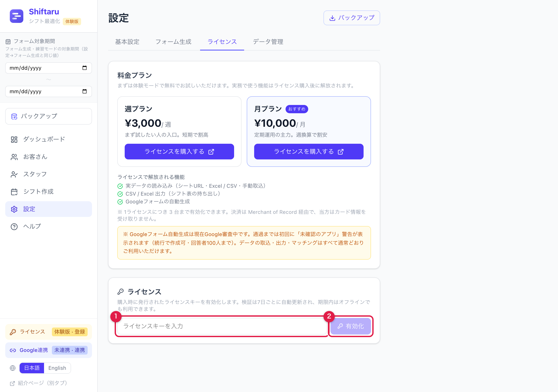Open Google連携 未連携・連携 item
This screenshot has width=558, height=392.
coord(49,350)
